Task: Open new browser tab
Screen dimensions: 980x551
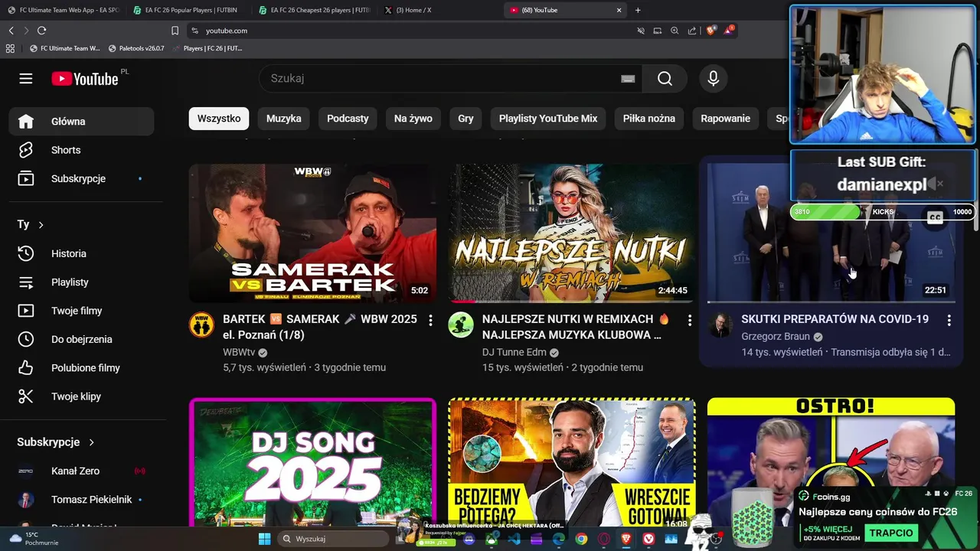Action: [x=638, y=10]
